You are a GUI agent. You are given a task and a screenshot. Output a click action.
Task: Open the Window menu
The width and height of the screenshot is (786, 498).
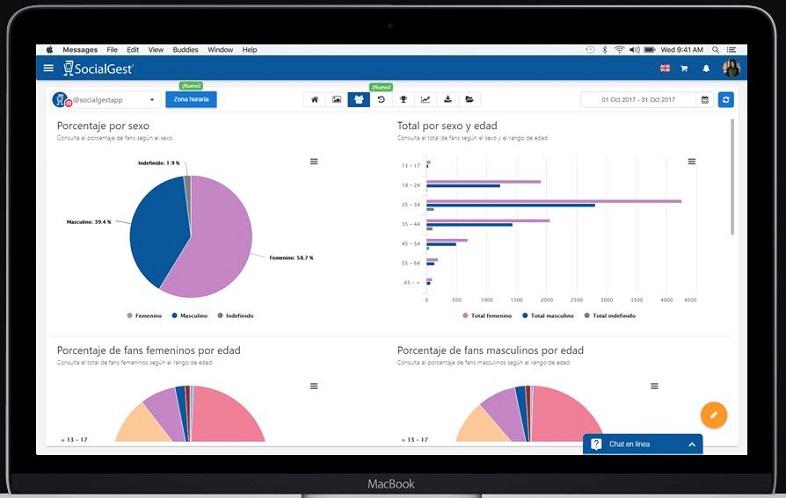pos(220,50)
